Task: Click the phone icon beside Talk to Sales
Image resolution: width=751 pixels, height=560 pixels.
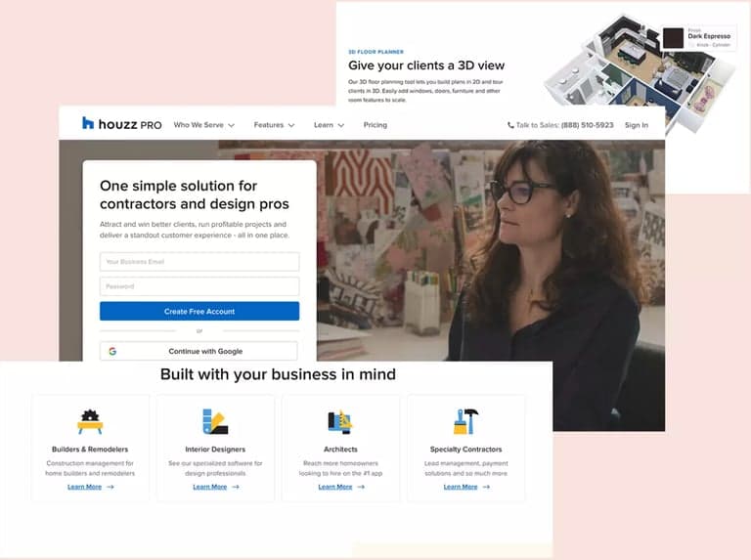Action: pyautogui.click(x=510, y=125)
